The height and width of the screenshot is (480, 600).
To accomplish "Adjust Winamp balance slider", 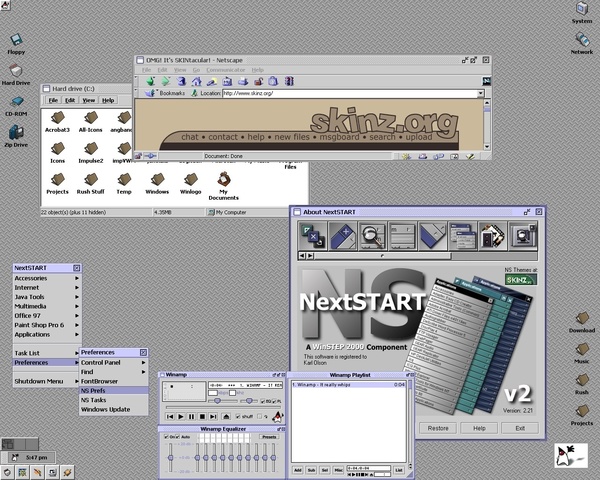I will (x=249, y=401).
